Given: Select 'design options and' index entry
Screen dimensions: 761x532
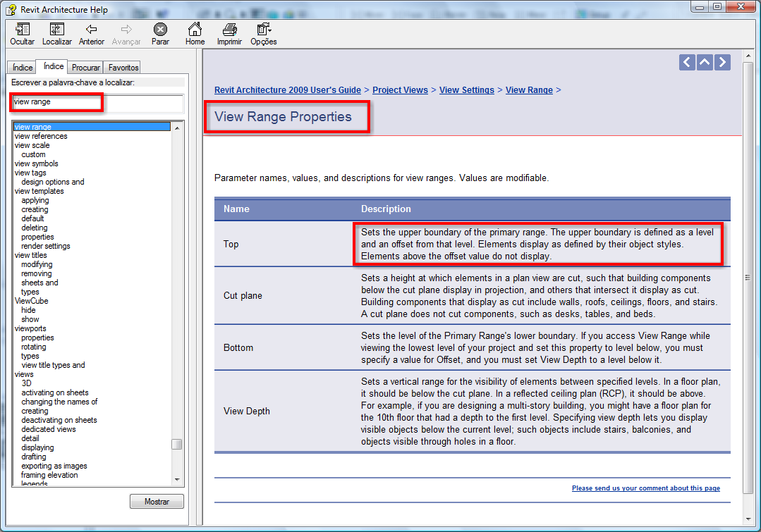Looking at the screenshot, I should coord(53,182).
